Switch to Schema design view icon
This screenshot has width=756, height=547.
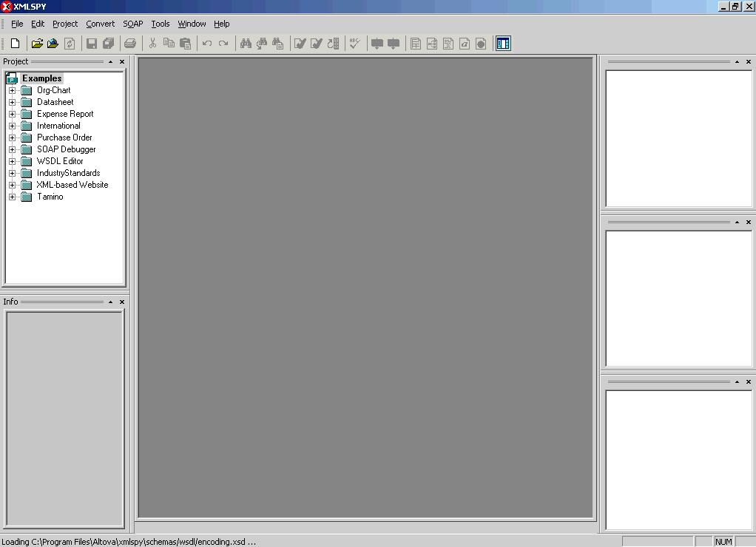(x=432, y=44)
